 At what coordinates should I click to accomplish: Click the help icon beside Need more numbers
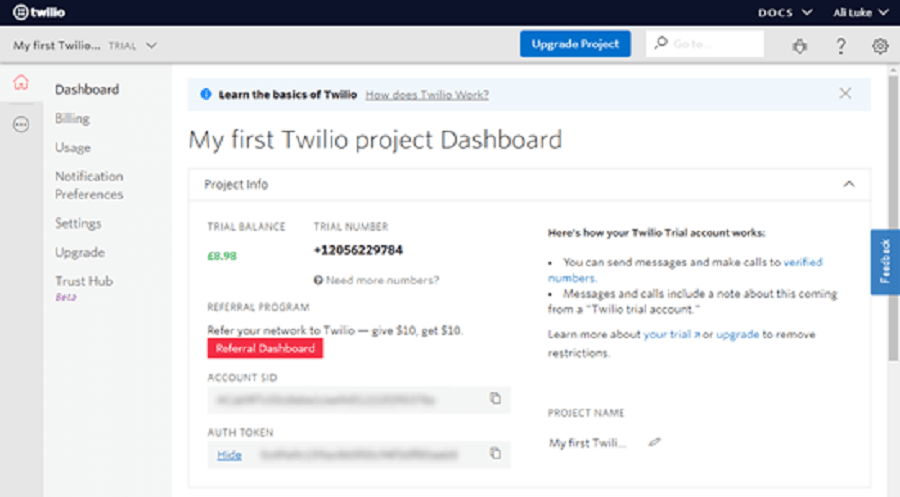318,280
